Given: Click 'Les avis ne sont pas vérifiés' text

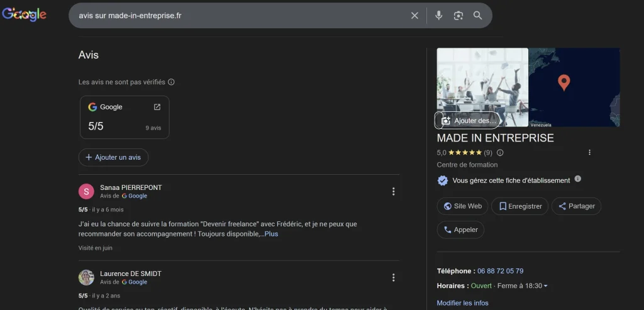Looking at the screenshot, I should pyautogui.click(x=122, y=82).
